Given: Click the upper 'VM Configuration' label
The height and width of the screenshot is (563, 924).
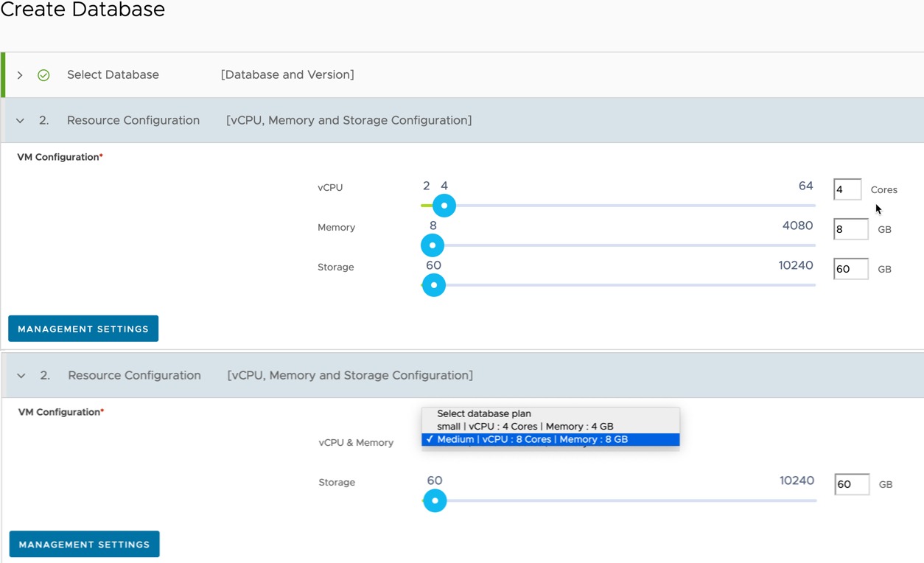Looking at the screenshot, I should 60,157.
